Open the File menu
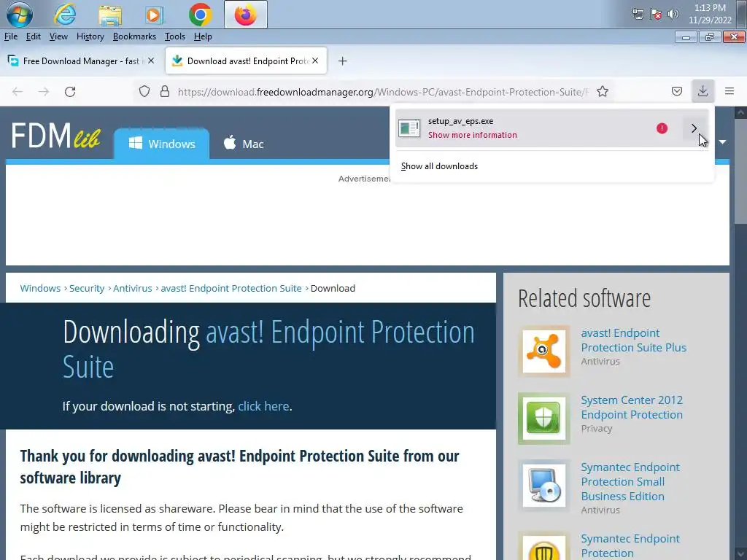 11,36
